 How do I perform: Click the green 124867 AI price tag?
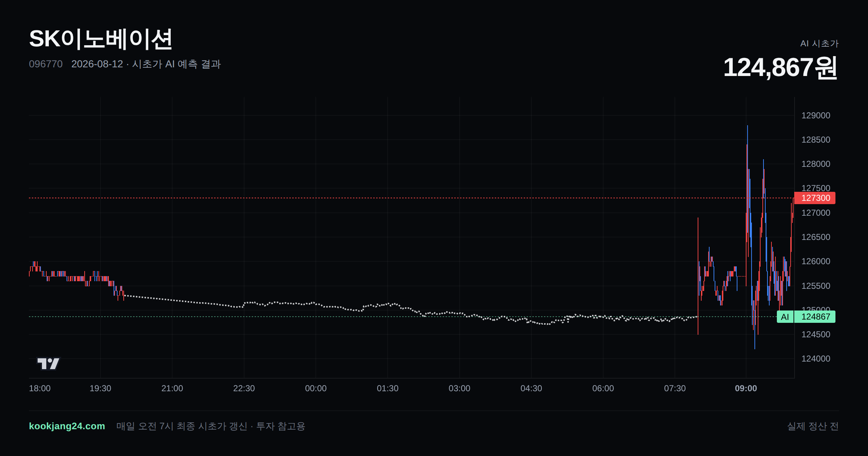click(814, 317)
